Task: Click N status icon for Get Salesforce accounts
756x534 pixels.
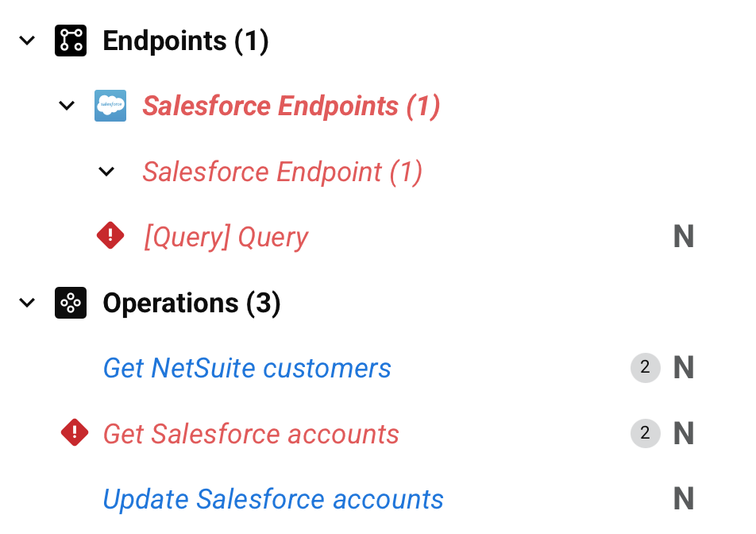Action: (x=683, y=434)
